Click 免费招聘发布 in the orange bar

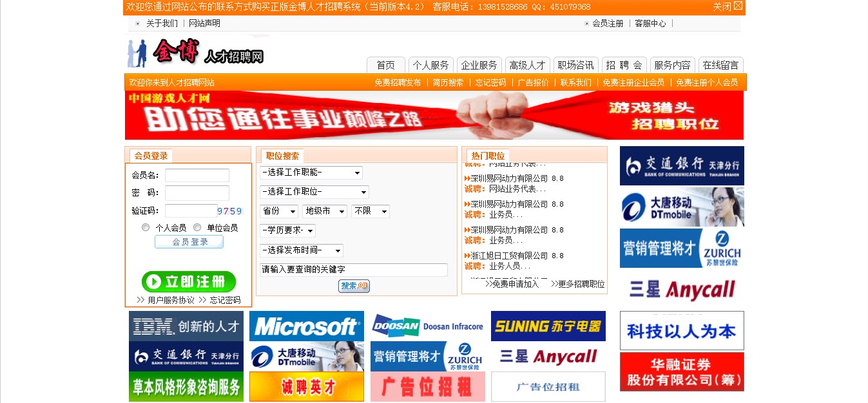click(398, 82)
